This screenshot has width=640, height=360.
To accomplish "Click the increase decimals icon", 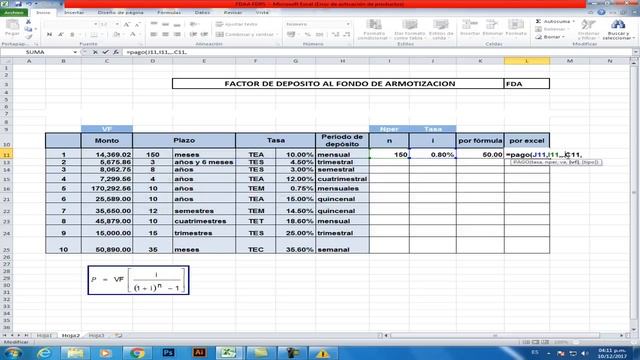I will tap(336, 35).
